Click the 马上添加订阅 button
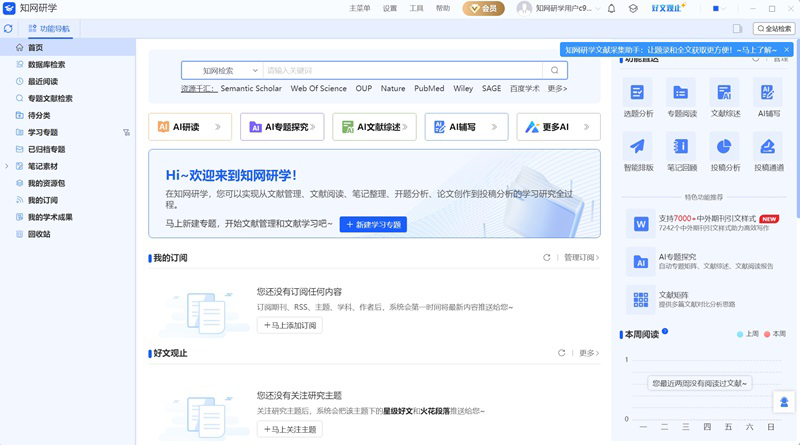 289,325
